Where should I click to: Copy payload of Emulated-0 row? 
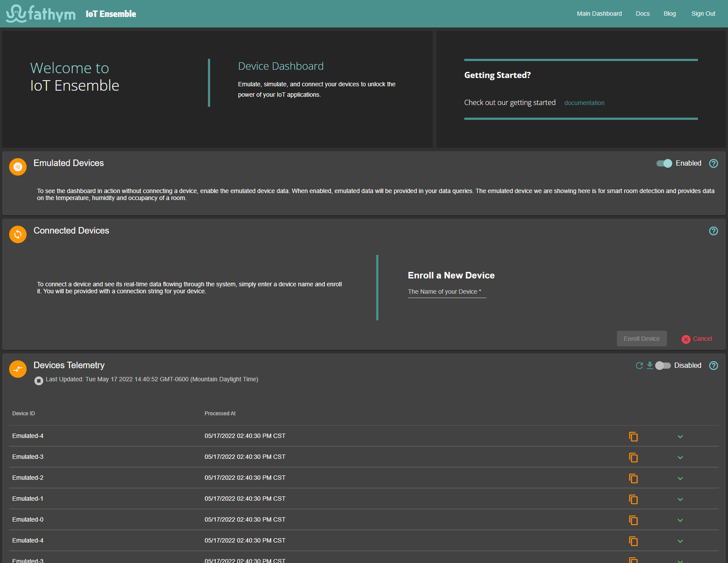tap(633, 520)
